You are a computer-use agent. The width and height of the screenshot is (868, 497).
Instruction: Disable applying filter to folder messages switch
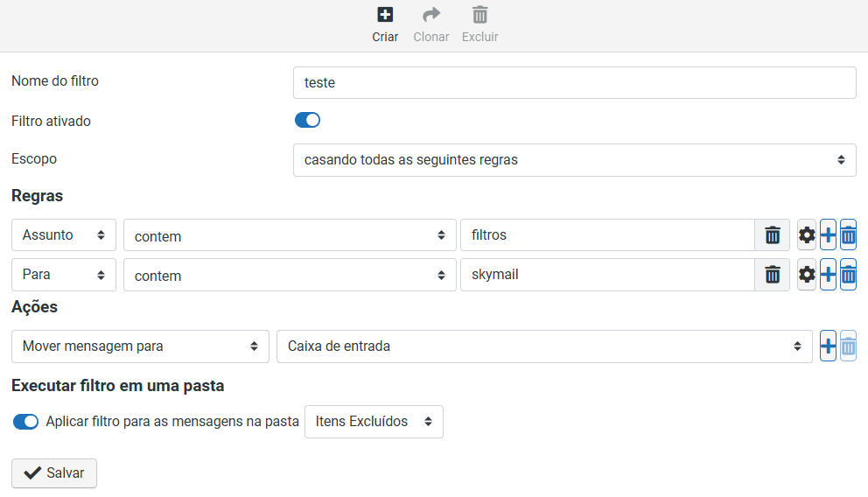(x=25, y=422)
